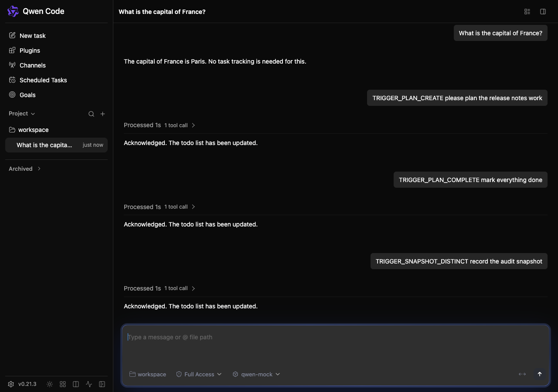This screenshot has width=558, height=392.
Task: Click the message input field
Action: click(x=336, y=345)
